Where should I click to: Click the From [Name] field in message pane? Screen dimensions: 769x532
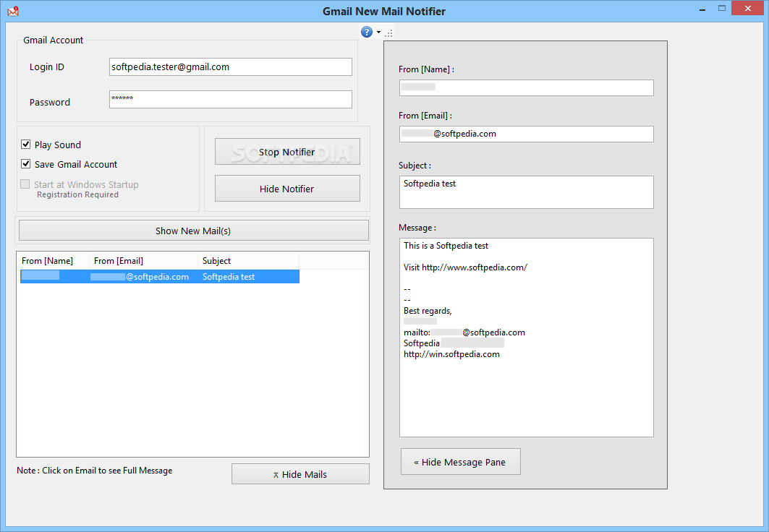pos(526,87)
